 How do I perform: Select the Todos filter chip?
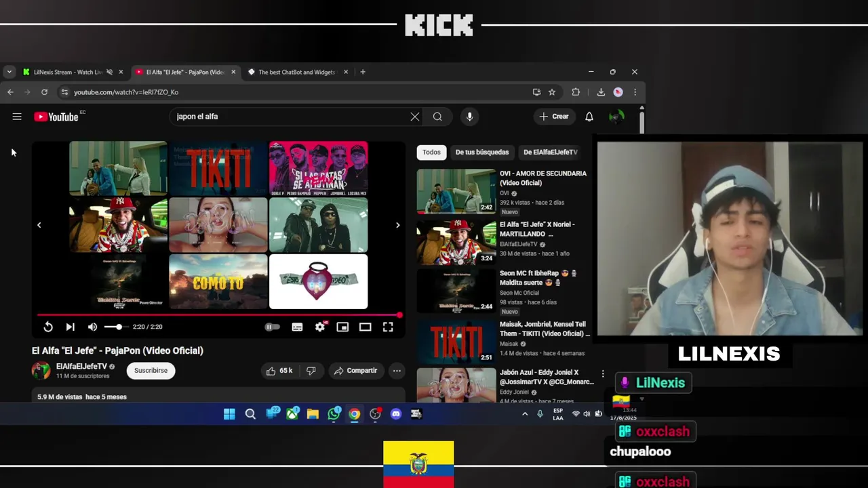coord(431,152)
